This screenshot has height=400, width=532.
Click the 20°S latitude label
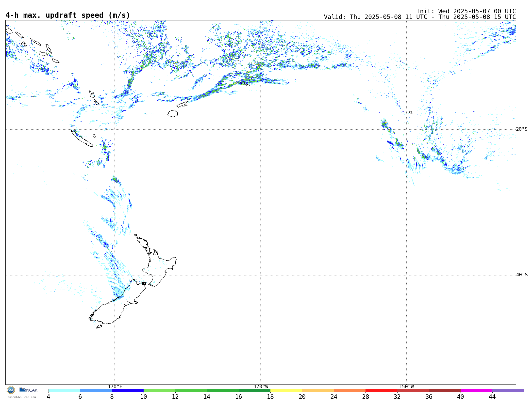point(522,129)
